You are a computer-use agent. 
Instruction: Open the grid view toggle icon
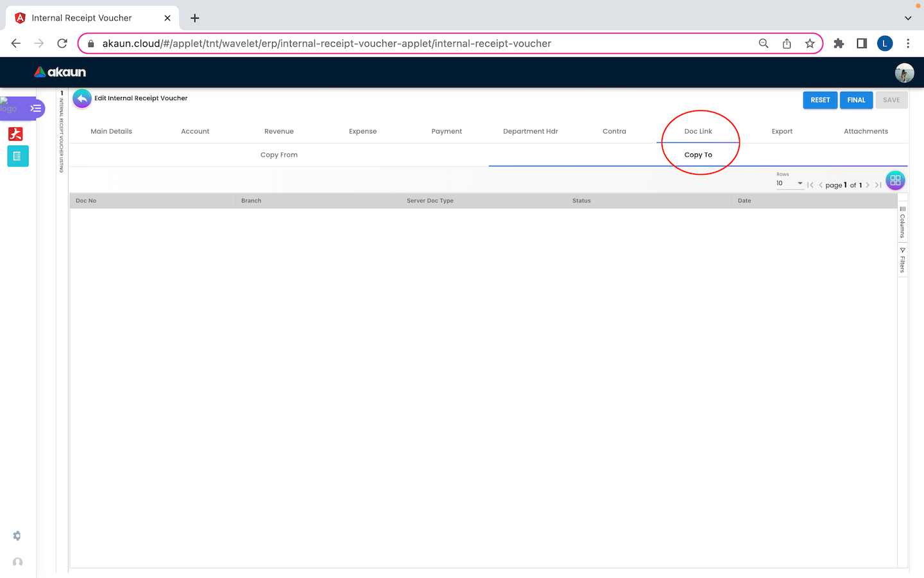coord(895,180)
